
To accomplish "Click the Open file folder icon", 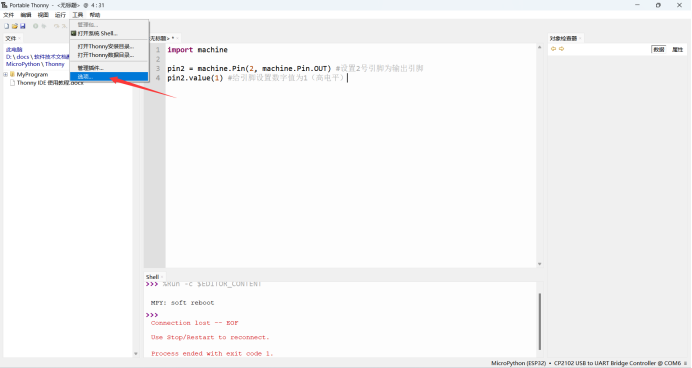I will pyautogui.click(x=15, y=26).
